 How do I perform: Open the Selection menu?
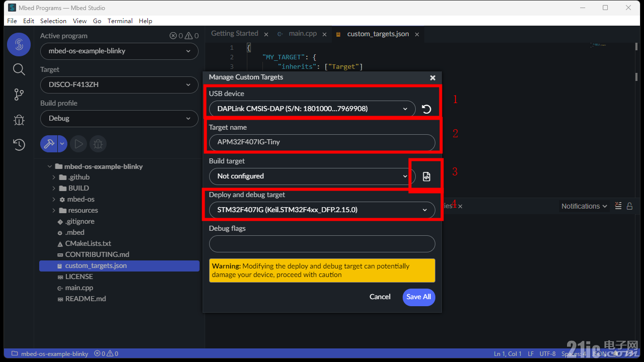click(x=53, y=21)
